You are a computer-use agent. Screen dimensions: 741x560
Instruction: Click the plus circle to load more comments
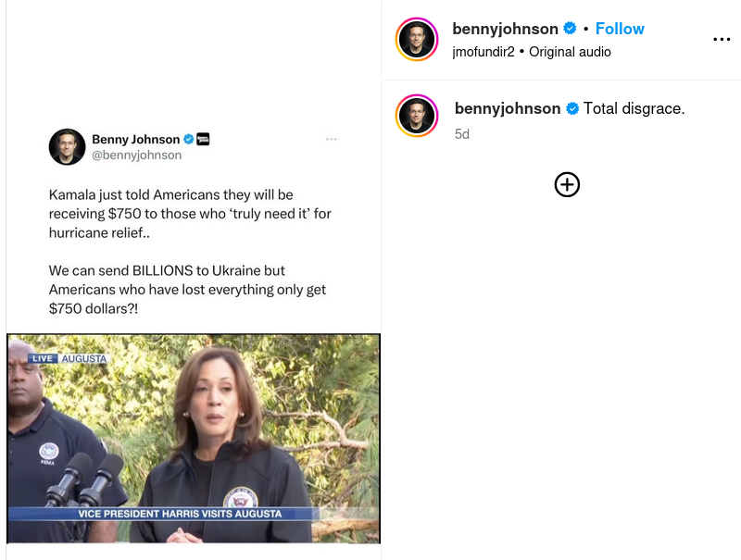[567, 185]
